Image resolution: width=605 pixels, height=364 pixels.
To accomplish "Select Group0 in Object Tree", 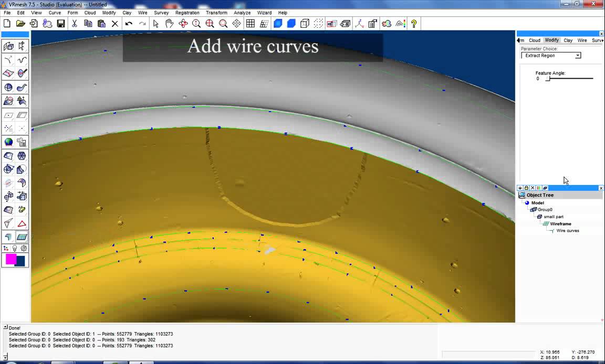I will pyautogui.click(x=545, y=210).
